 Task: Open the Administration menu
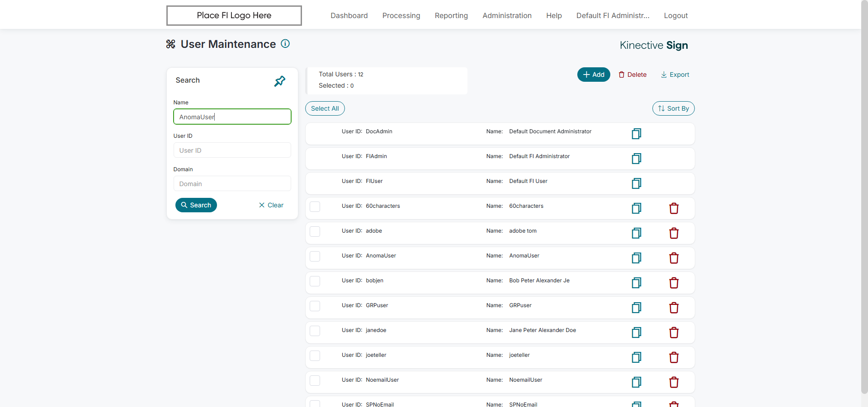507,15
